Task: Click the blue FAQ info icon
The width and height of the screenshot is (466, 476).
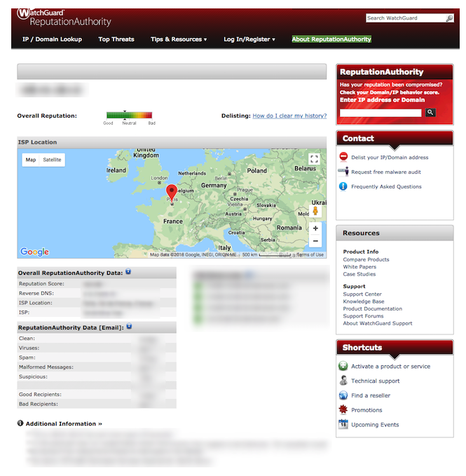Action: coord(343,186)
